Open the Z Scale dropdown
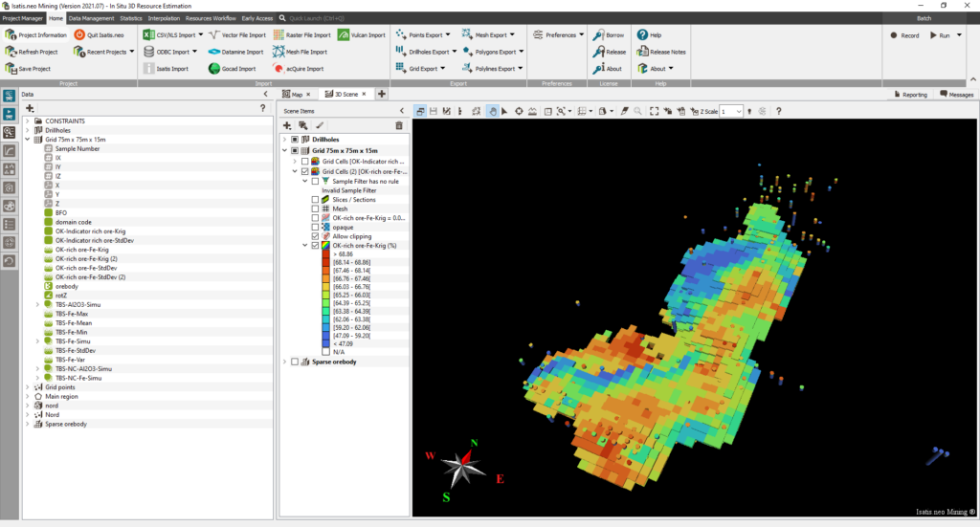 (739, 111)
